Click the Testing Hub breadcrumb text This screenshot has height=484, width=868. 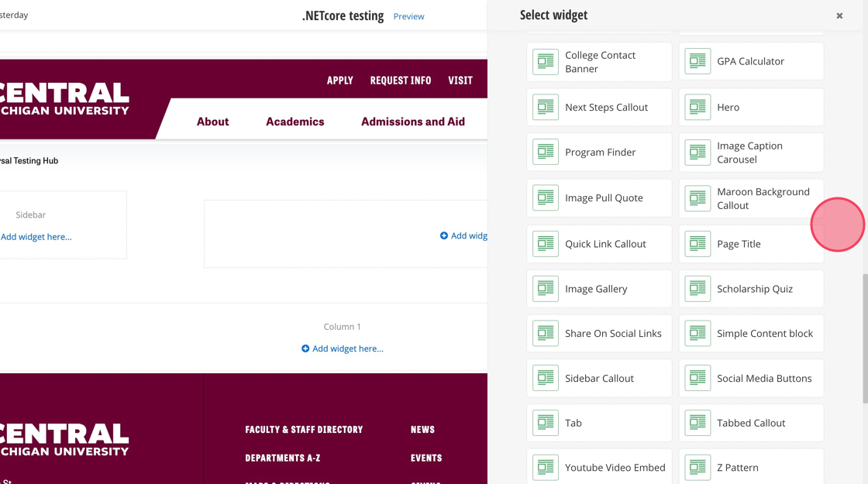pyautogui.click(x=29, y=160)
